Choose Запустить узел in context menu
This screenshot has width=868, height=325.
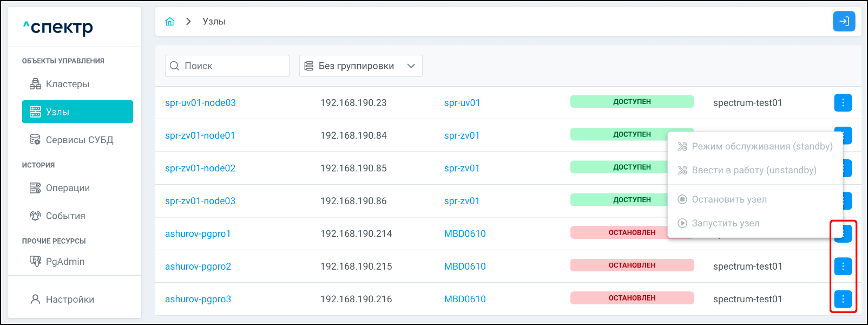pos(725,223)
